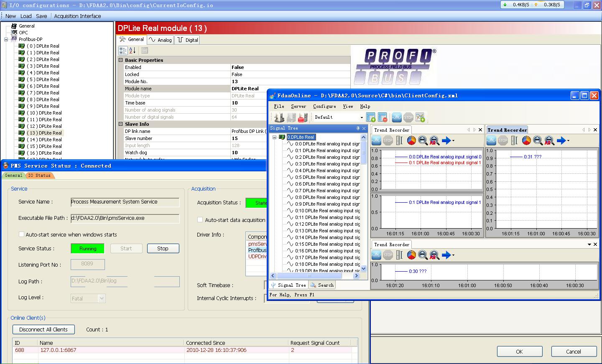Open the window list dropdown on bottom Trend Recorder

[x=589, y=244]
